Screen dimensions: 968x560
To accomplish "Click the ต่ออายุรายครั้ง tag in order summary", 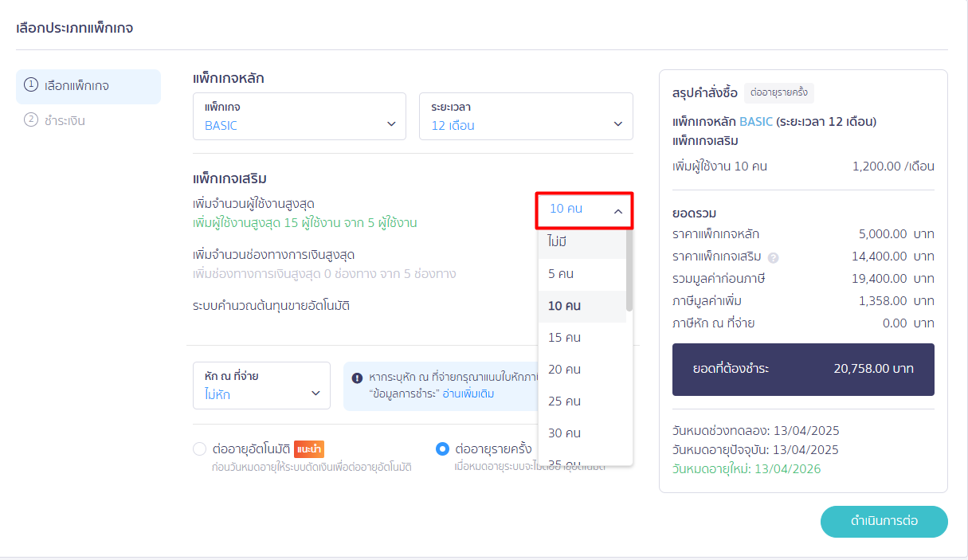I will pyautogui.click(x=779, y=92).
